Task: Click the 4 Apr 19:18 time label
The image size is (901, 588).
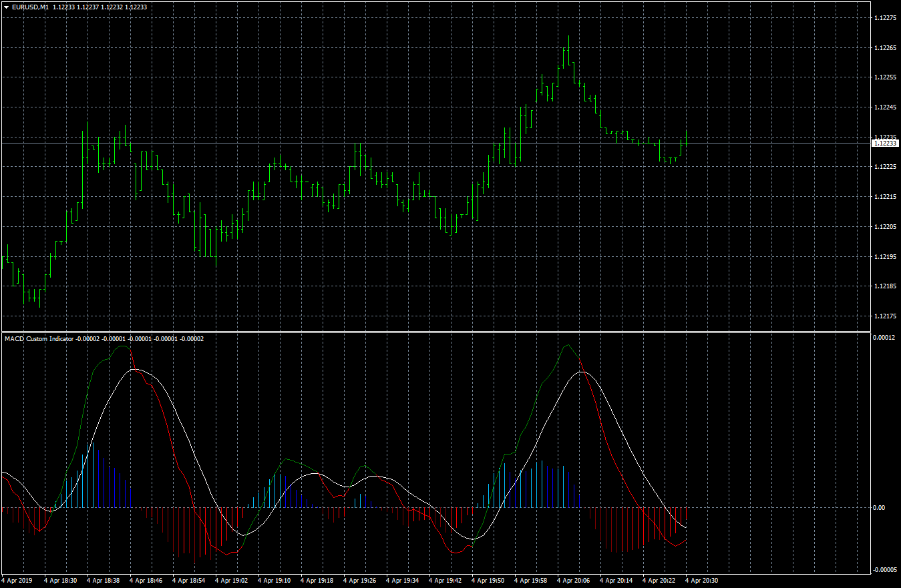Action: 317,580
